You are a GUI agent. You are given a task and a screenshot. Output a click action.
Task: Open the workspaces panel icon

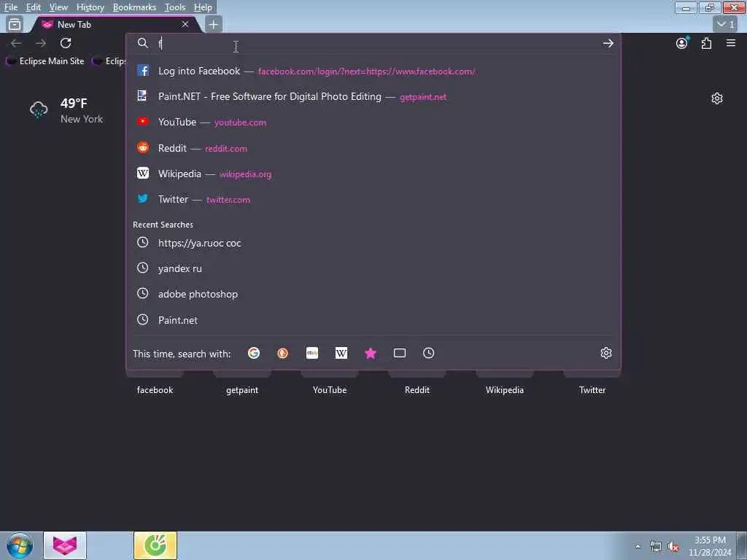point(15,24)
